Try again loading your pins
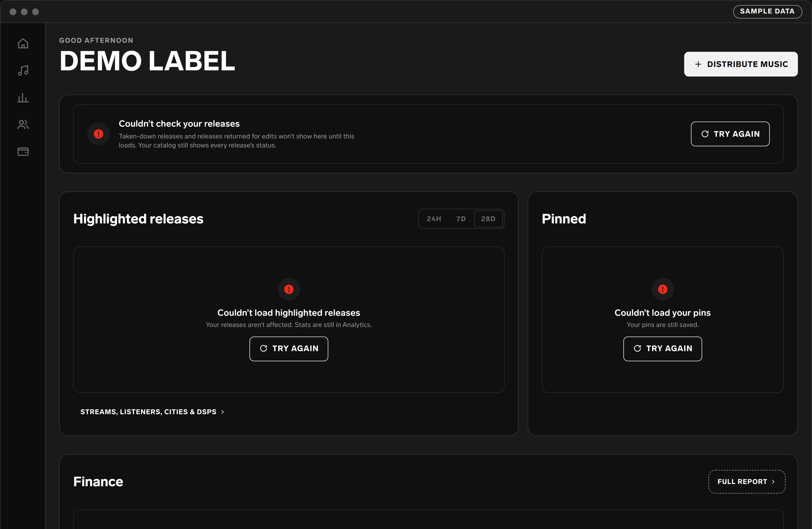 (x=663, y=349)
